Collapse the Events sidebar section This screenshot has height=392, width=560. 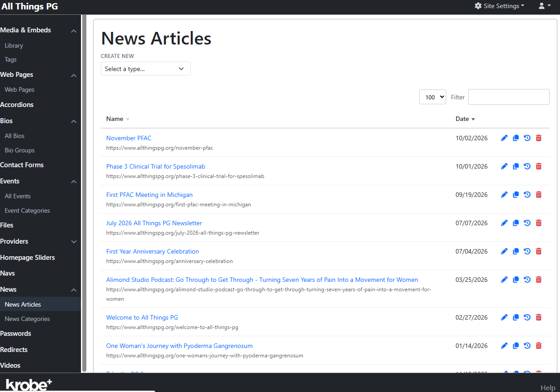(x=74, y=182)
